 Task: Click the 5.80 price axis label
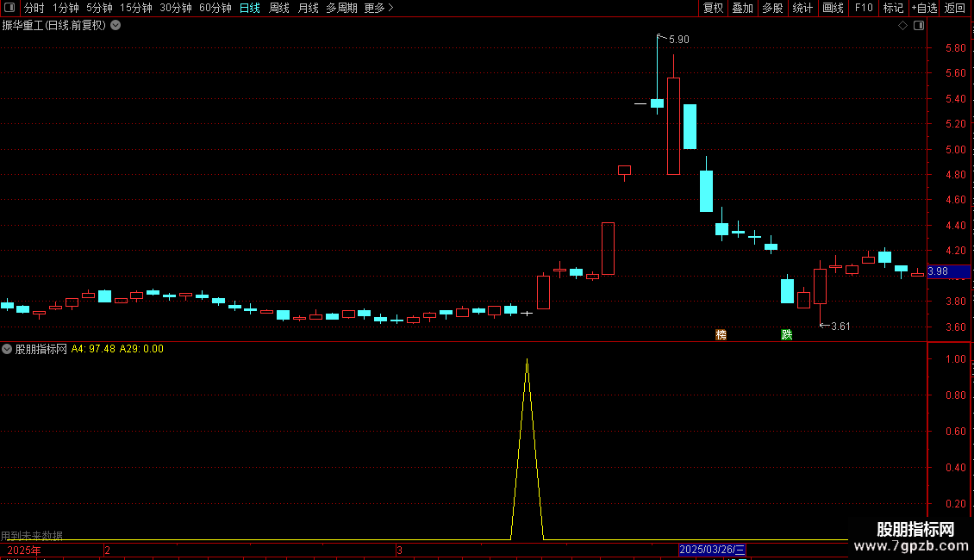pos(955,47)
